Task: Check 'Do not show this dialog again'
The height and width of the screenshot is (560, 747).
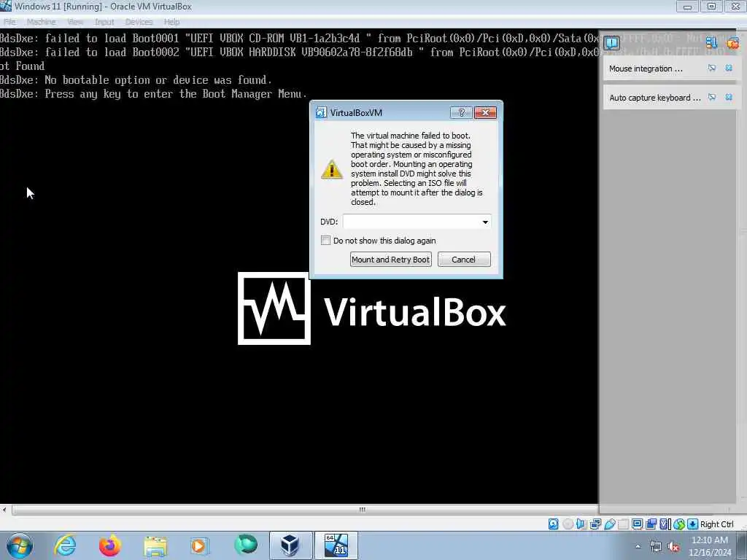Action: (325, 241)
